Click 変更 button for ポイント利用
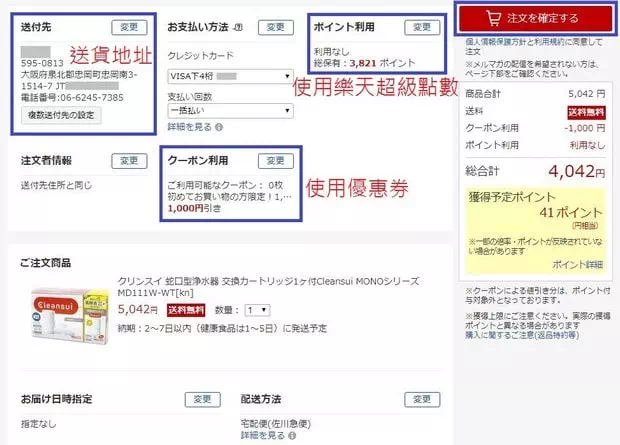 click(422, 27)
